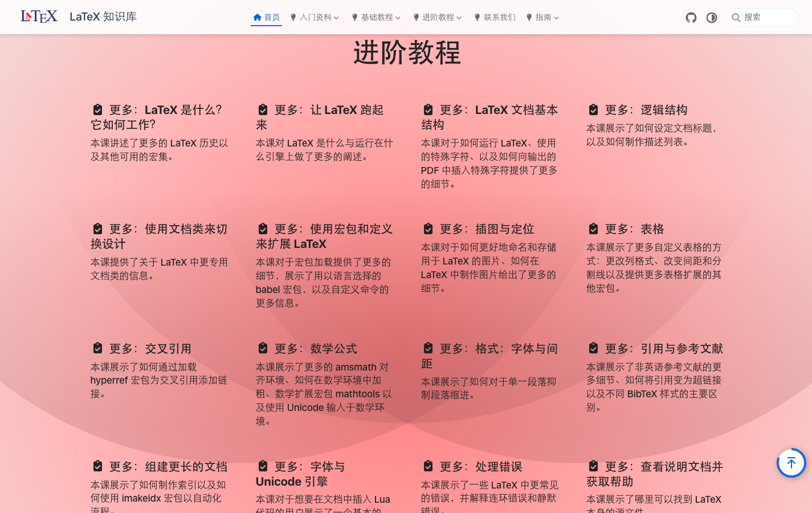The height and width of the screenshot is (513, 812).
Task: Click the magnifier icon in search box
Action: coord(736,18)
